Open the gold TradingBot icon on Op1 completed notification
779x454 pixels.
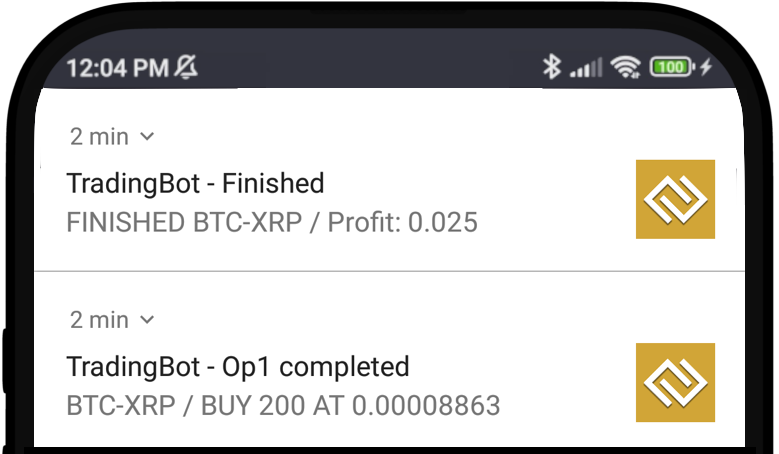click(x=675, y=382)
